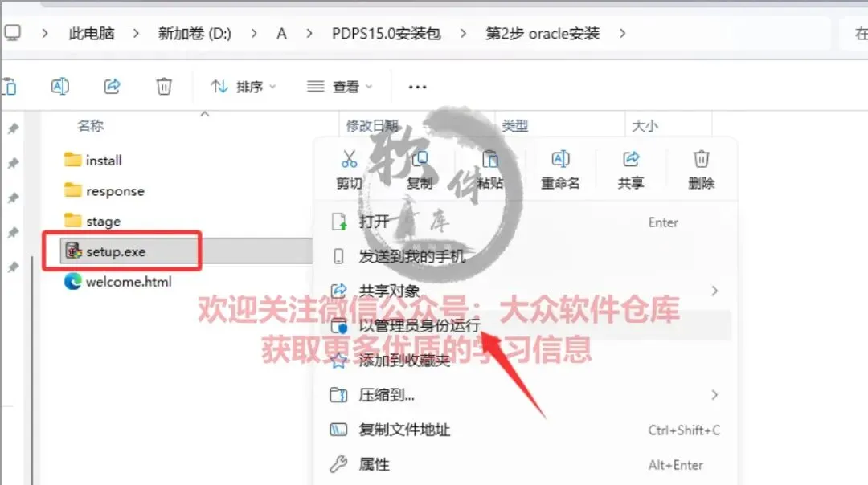Sort by 名称 column header
Screen dimensions: 868x485
pos(90,126)
